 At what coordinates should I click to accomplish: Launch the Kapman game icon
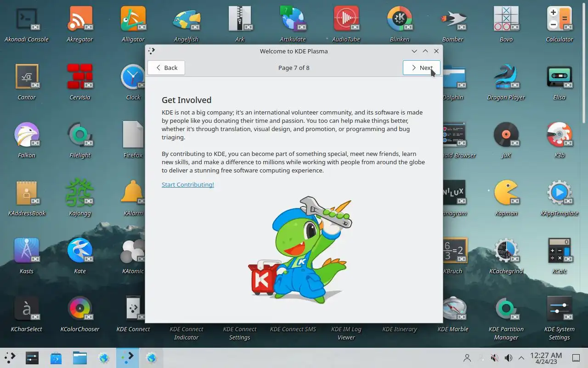pos(506,193)
